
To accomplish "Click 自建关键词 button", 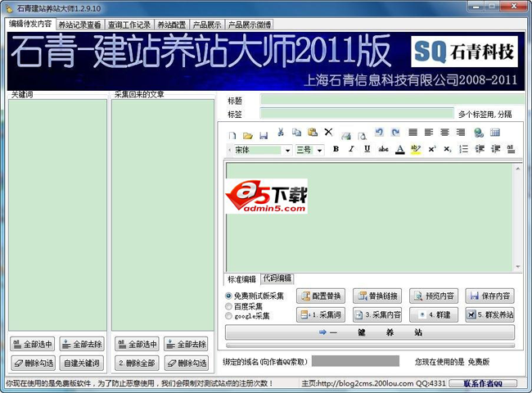I will [x=82, y=364].
